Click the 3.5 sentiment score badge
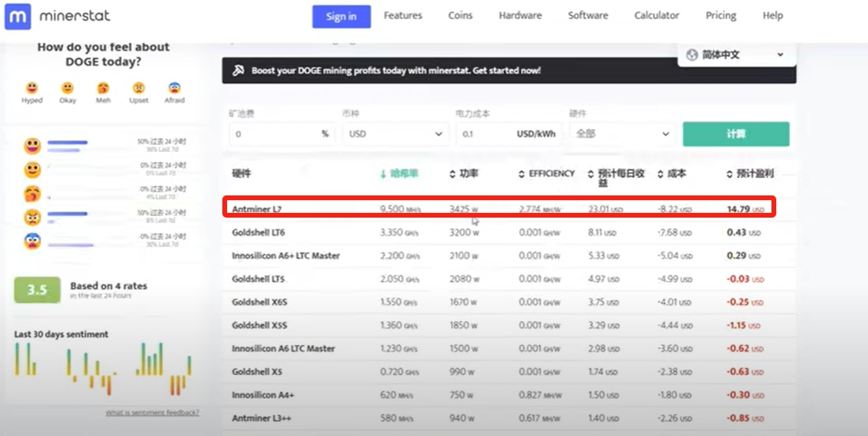This screenshot has width=868, height=436. click(x=37, y=290)
